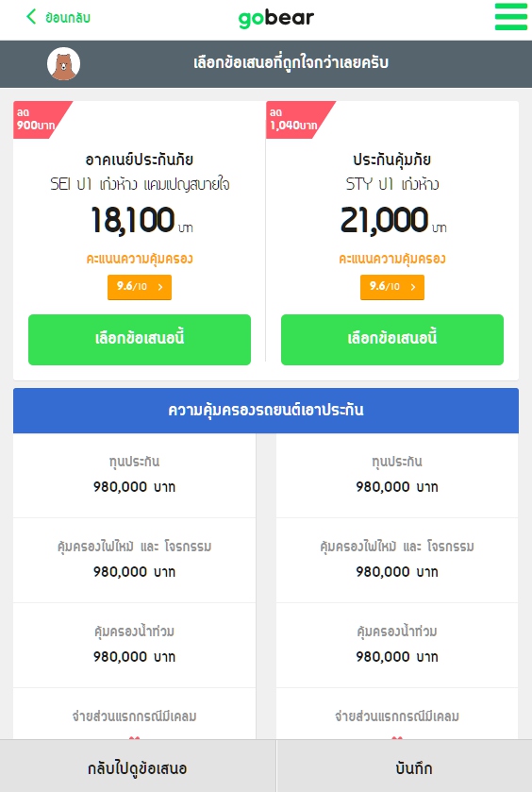This screenshot has height=792, width=532.
Task: Tap the bear avatar icon
Action: (63, 63)
